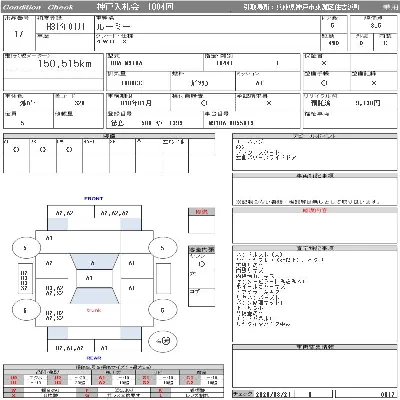The image size is (400, 400).
Task: Click the left side panel damage codes box
Action: coord(24,280)
